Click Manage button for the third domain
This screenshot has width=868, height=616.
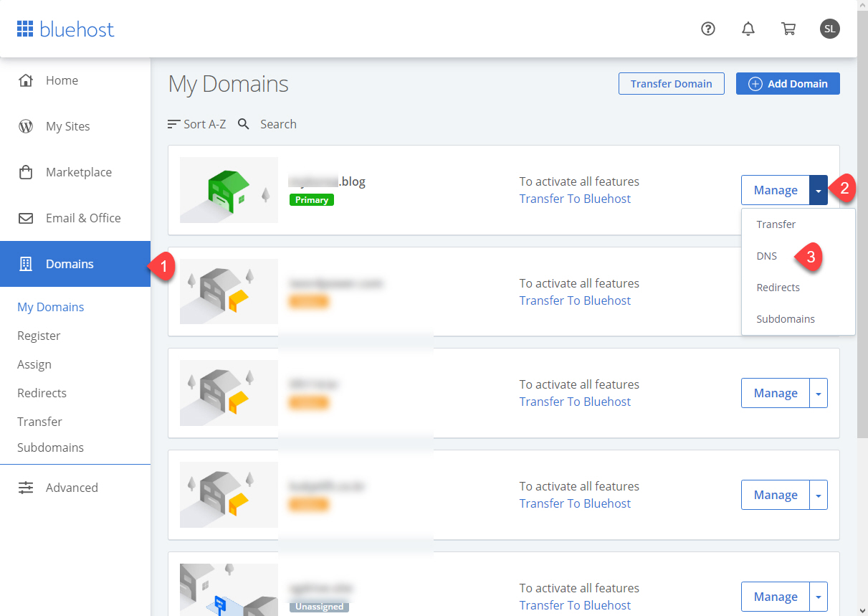(x=776, y=393)
